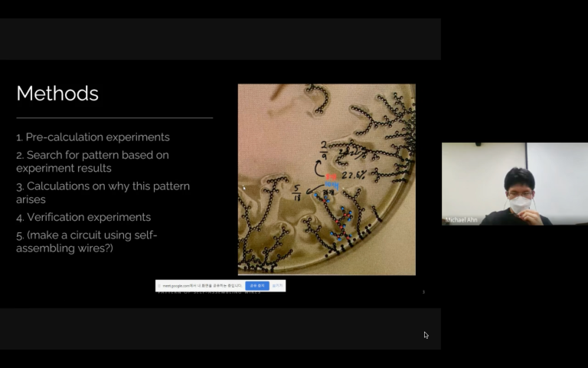Viewport: 588px width, 368px height.
Task: Click the Calculations on why pattern item
Action: (103, 192)
